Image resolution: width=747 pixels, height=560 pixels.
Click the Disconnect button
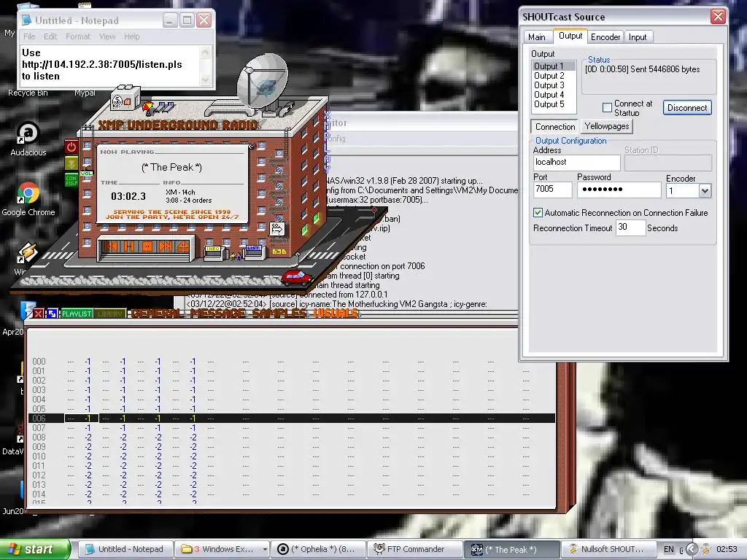[x=687, y=108]
